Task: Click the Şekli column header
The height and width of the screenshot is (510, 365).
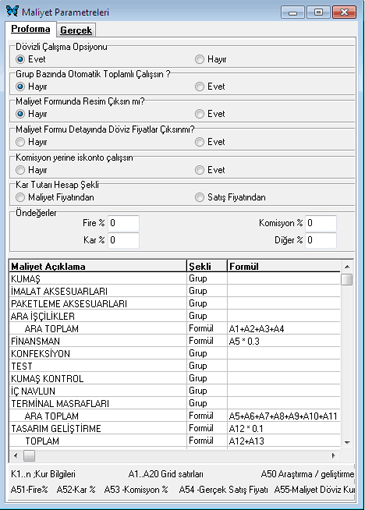Action: pos(207,266)
